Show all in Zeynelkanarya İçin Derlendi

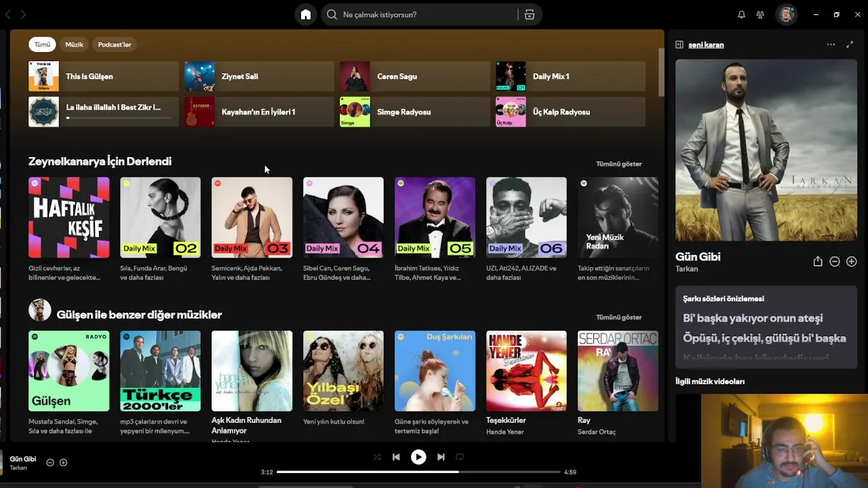tap(618, 164)
